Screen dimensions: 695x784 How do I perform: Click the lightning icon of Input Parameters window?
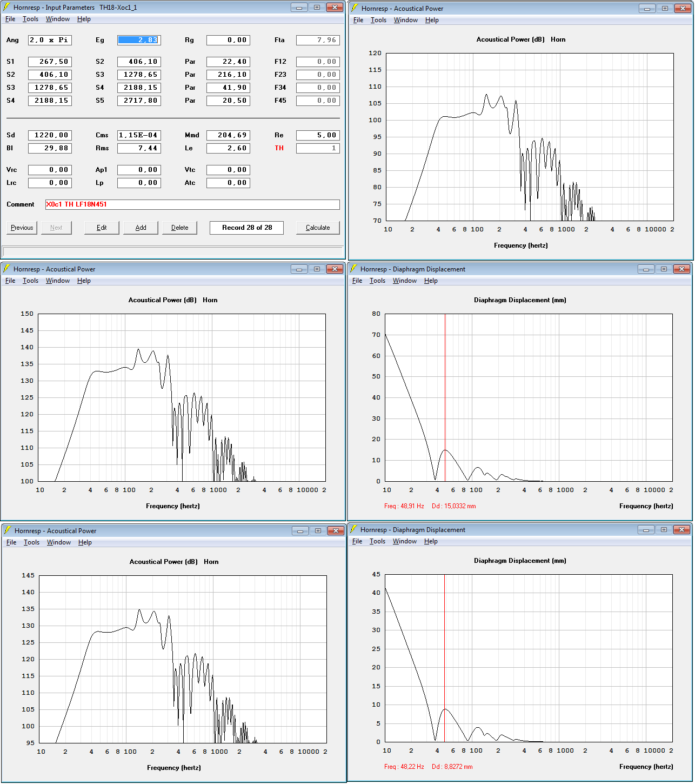7,7
